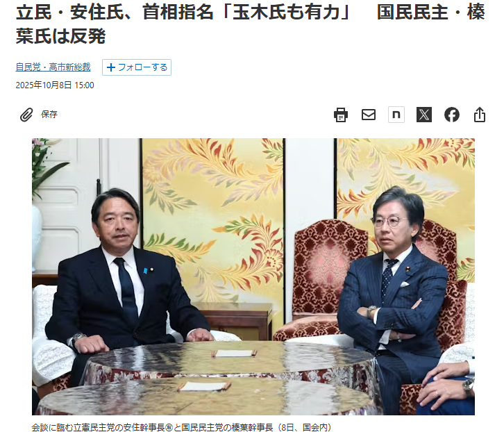Open the share upload icon

click(x=480, y=115)
